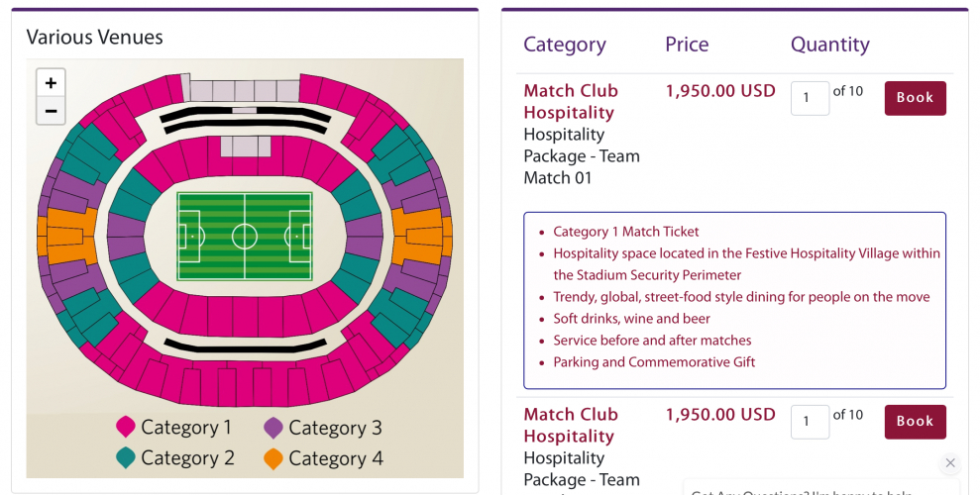Screen dimensions: 980x495
Task: Click the Various Venues heading
Action: [94, 38]
